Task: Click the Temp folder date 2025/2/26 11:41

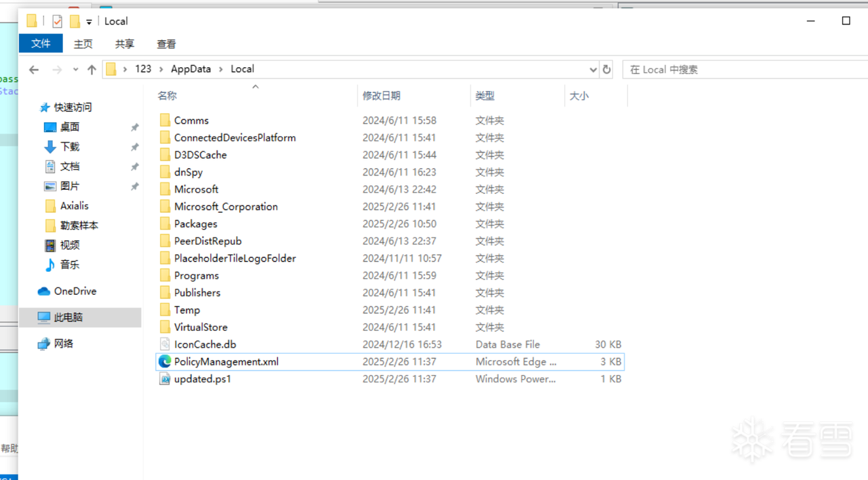Action: click(399, 310)
